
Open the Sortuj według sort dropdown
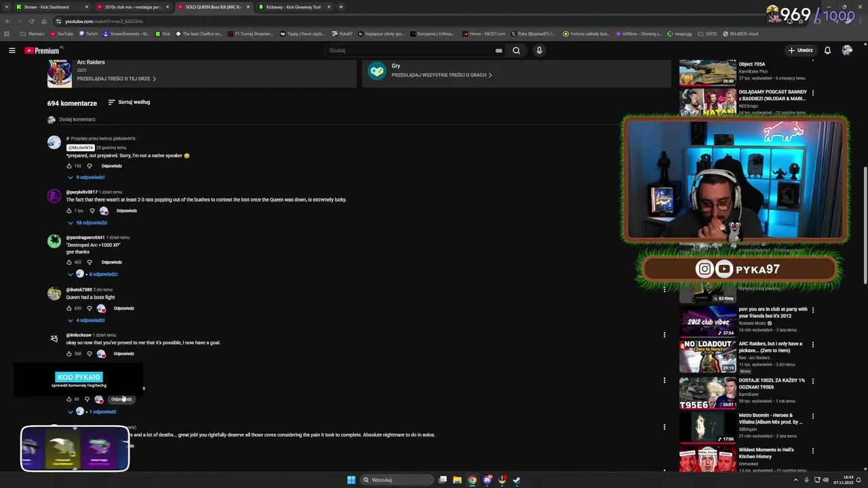(130, 102)
